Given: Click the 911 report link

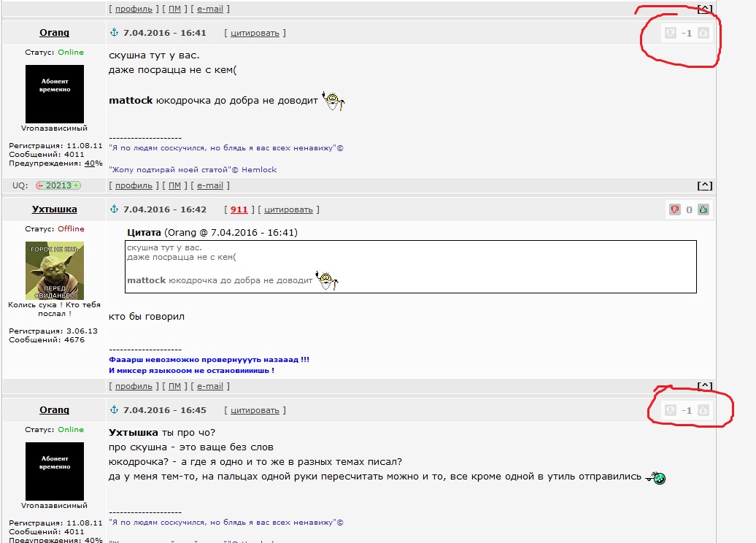Looking at the screenshot, I should pos(239,209).
